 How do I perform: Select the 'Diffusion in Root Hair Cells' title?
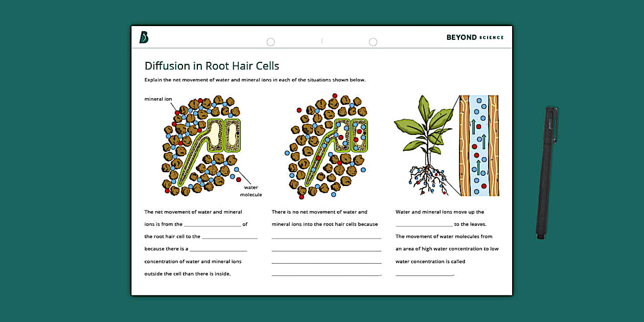point(212,66)
